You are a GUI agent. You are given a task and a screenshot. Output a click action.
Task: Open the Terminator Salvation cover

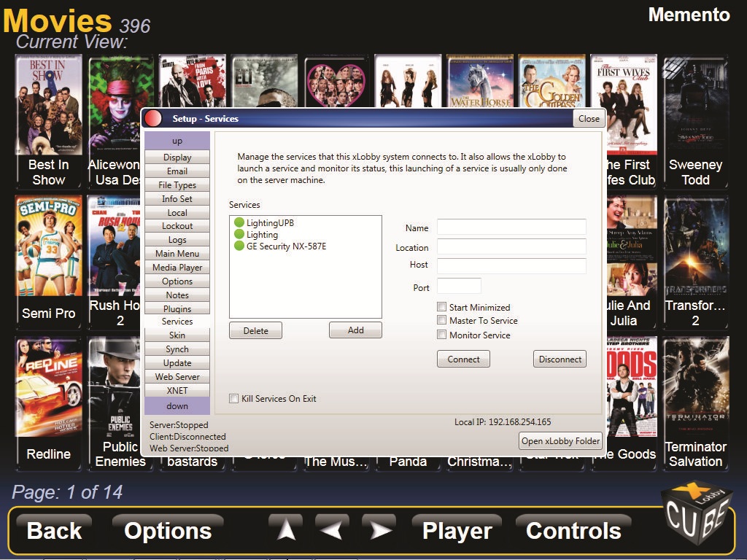(x=695, y=386)
